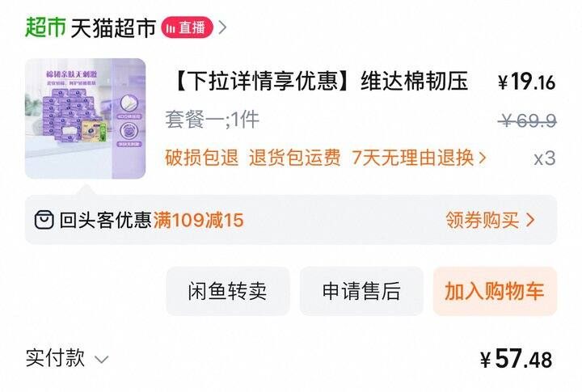This screenshot has width=582, height=392.
Task: Open the 直播 live badge
Action: 187,27
